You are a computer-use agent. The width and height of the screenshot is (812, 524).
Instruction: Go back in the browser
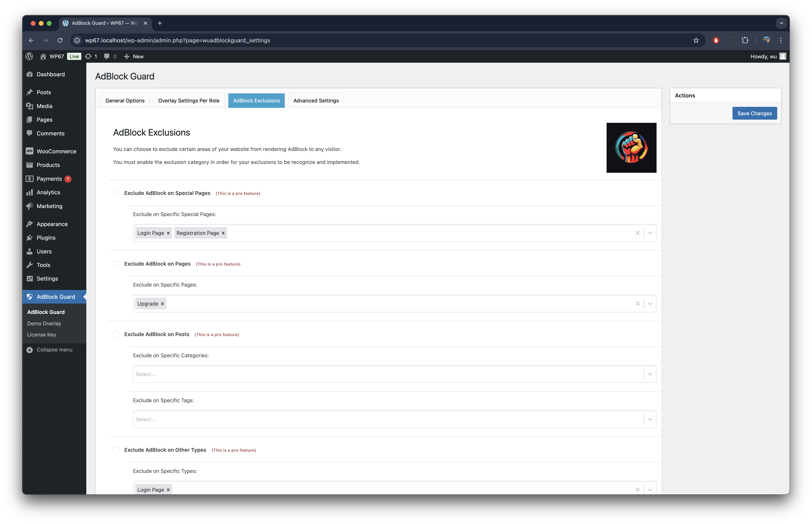click(x=31, y=41)
